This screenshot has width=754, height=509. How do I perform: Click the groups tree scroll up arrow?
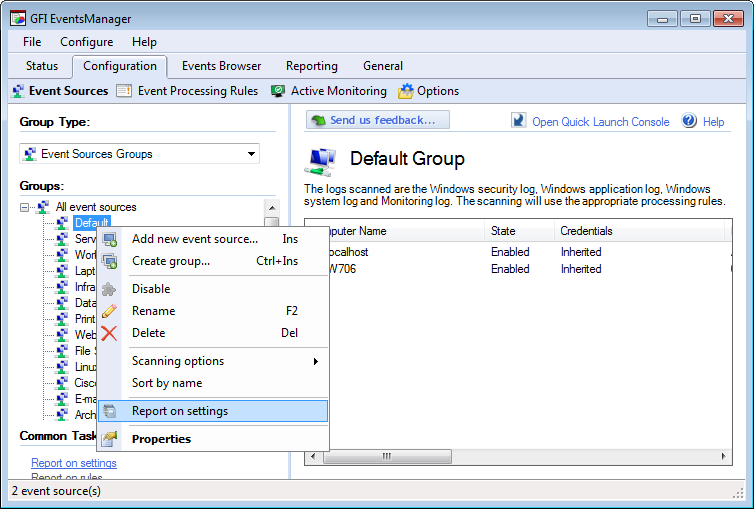tap(272, 208)
